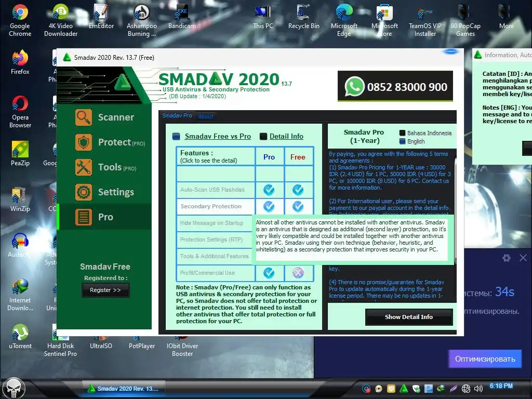Viewport: 532px width, 399px height.
Task: Open WinZip desktop icon
Action: point(20,199)
